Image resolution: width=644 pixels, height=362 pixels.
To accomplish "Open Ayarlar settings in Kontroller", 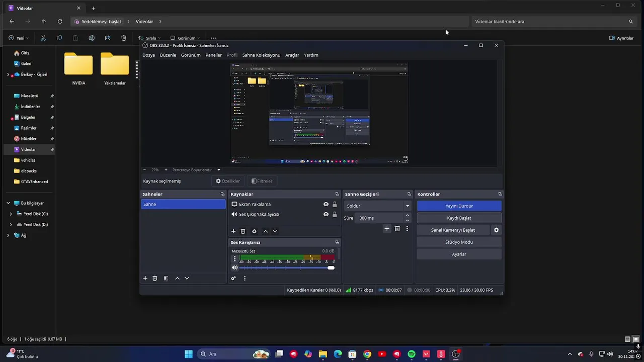I will (459, 254).
